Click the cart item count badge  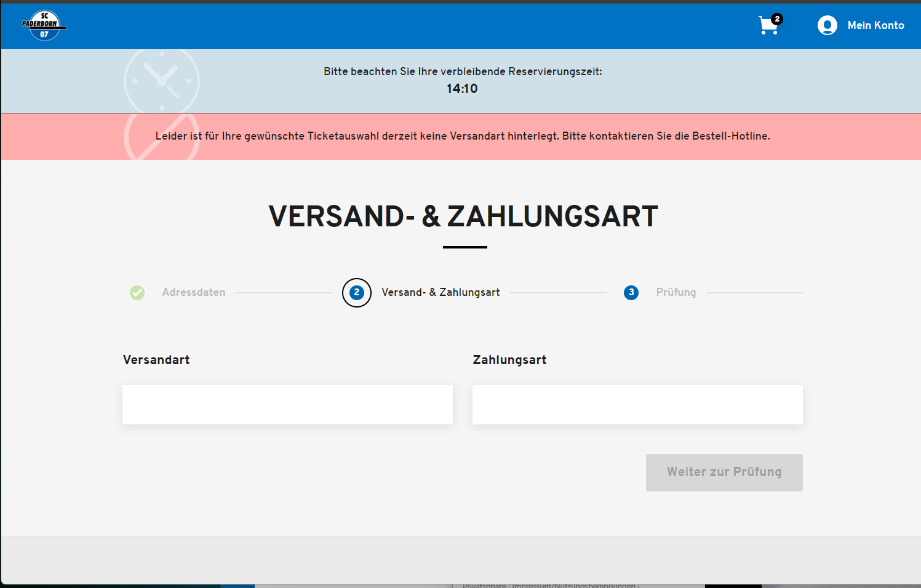pos(777,19)
